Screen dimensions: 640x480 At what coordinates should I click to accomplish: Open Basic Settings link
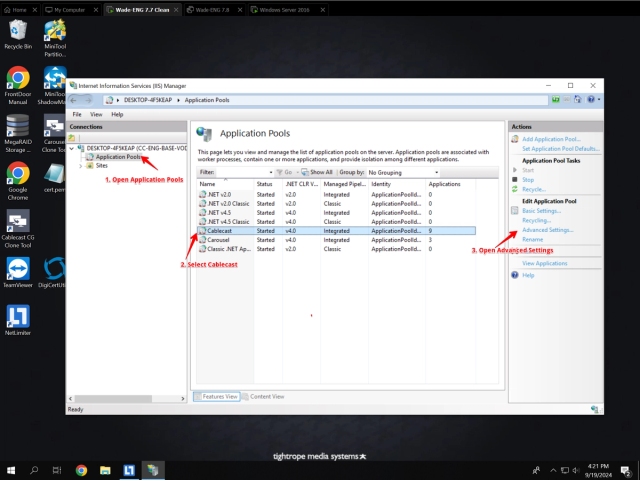[542, 211]
